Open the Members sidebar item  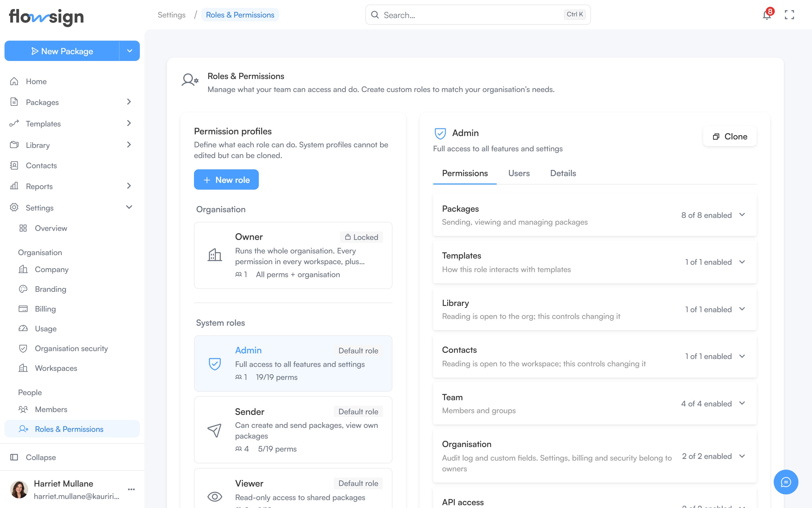point(72,409)
